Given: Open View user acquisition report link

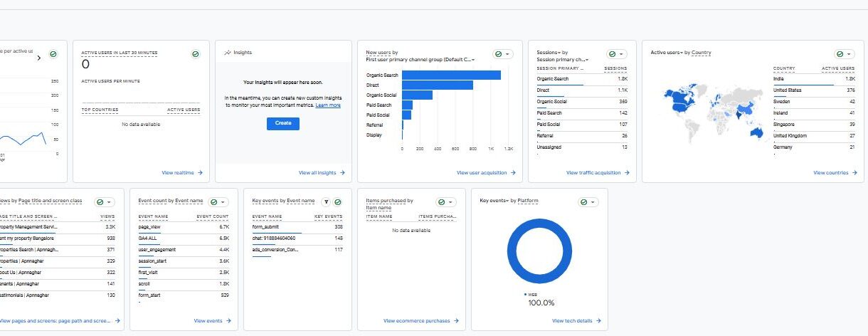Looking at the screenshot, I should [485, 173].
